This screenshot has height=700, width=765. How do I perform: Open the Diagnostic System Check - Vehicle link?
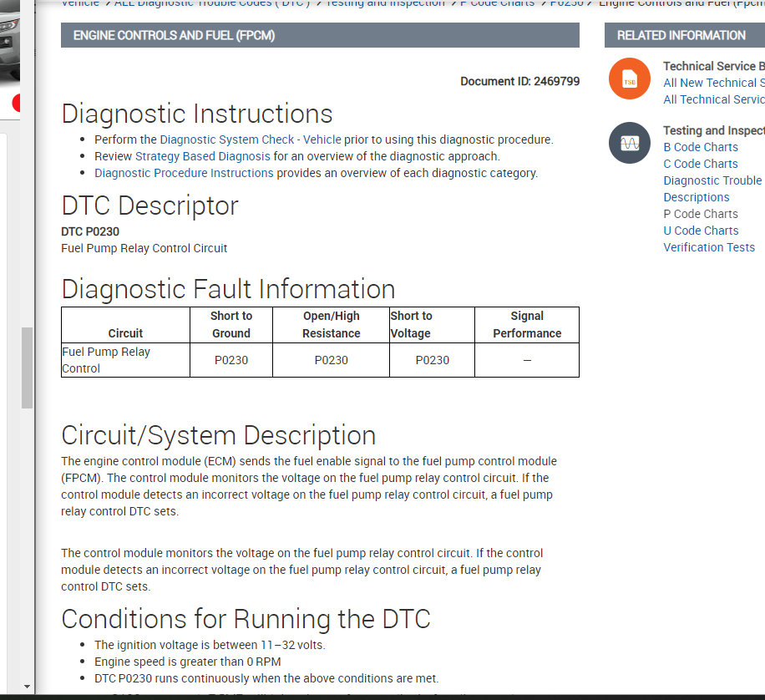(x=251, y=139)
